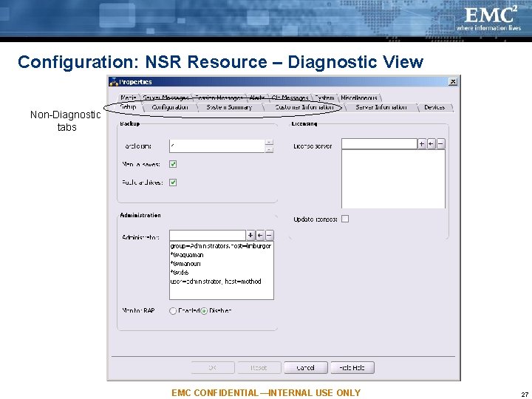Click inside the License server list box
The width and height of the screenshot is (532, 399).
393,179
